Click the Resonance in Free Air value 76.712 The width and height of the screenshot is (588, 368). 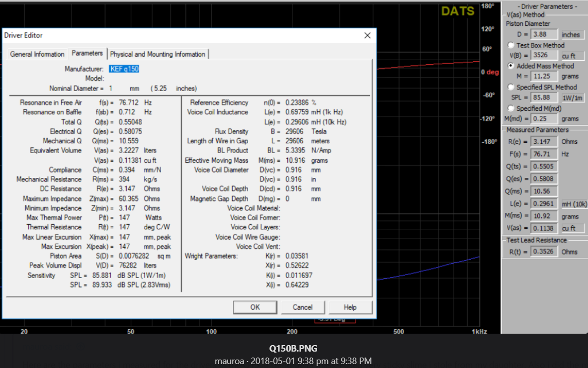(129, 102)
